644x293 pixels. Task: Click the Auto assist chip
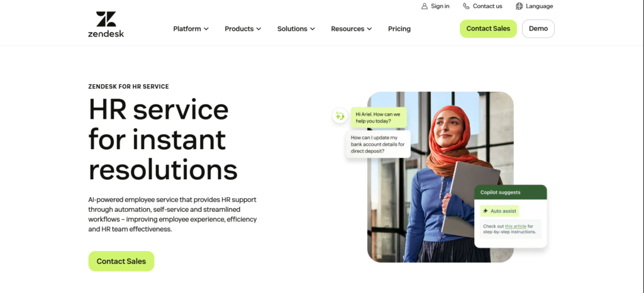pyautogui.click(x=499, y=211)
